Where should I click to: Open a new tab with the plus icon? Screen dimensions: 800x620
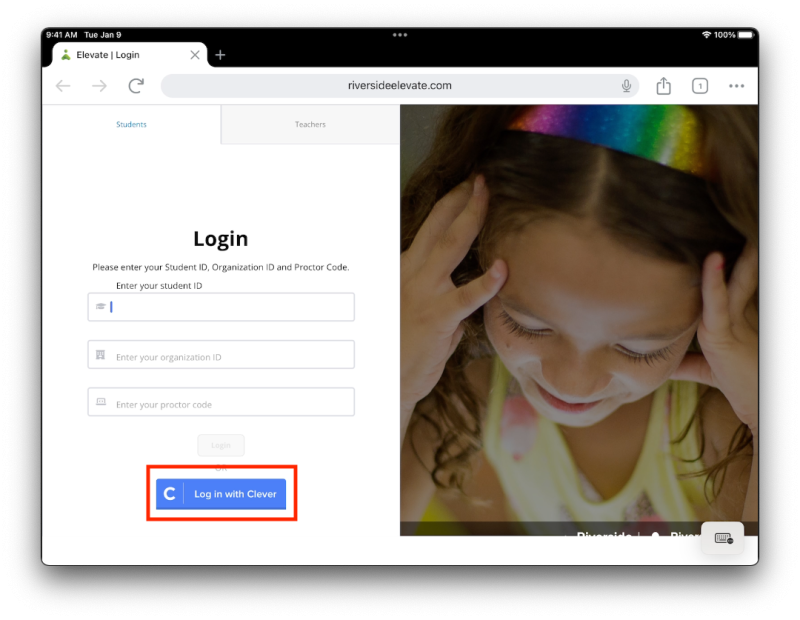click(220, 55)
